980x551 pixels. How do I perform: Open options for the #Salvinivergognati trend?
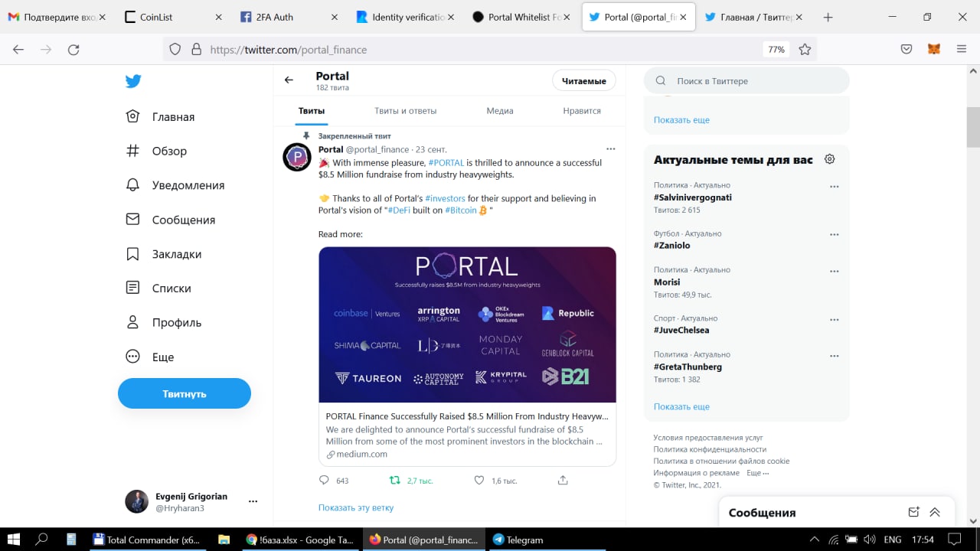(x=835, y=187)
